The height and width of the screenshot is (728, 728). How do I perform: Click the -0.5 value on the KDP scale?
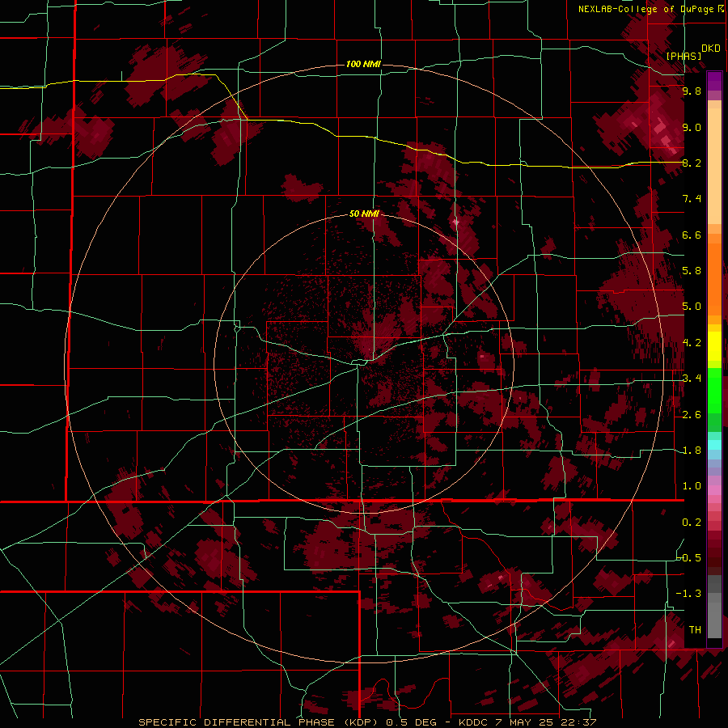click(x=689, y=558)
